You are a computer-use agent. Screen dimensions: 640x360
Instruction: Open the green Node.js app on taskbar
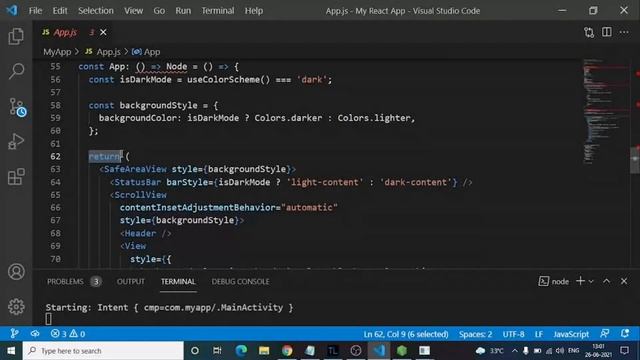tap(402, 351)
